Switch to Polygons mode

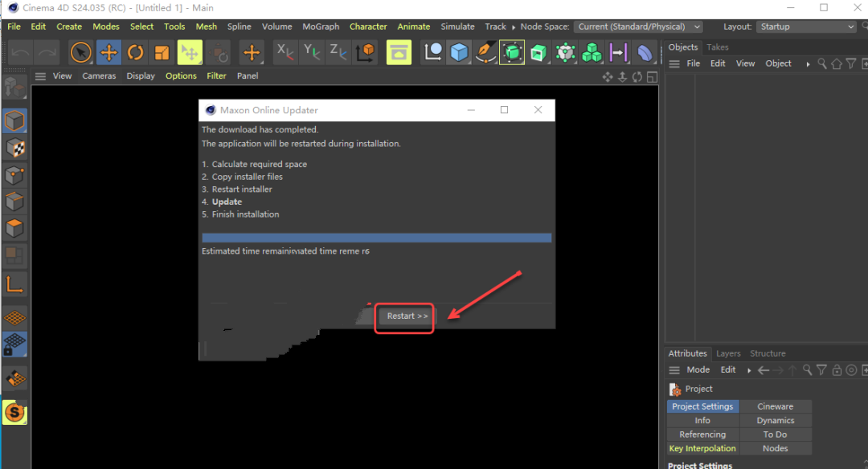(x=14, y=228)
